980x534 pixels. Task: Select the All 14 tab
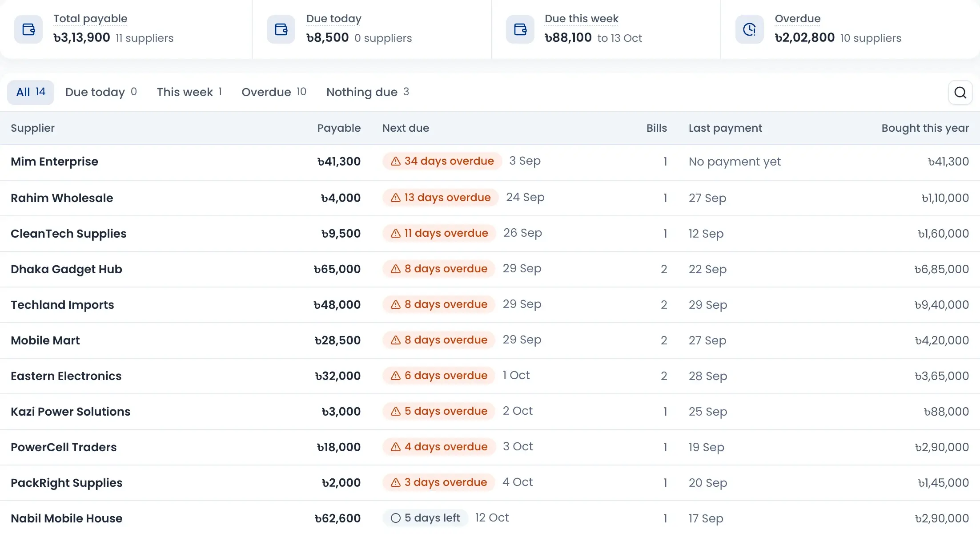pos(31,93)
